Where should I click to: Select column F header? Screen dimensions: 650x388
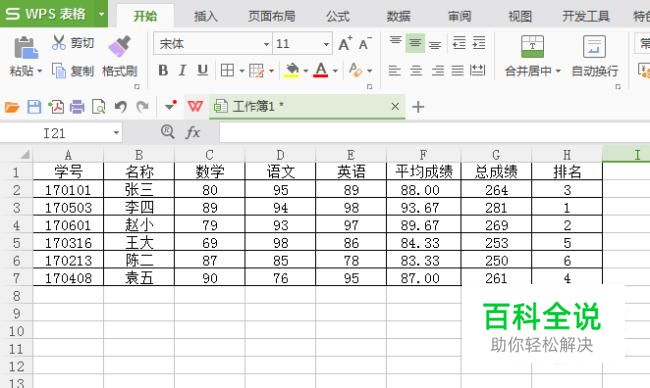pos(423,155)
